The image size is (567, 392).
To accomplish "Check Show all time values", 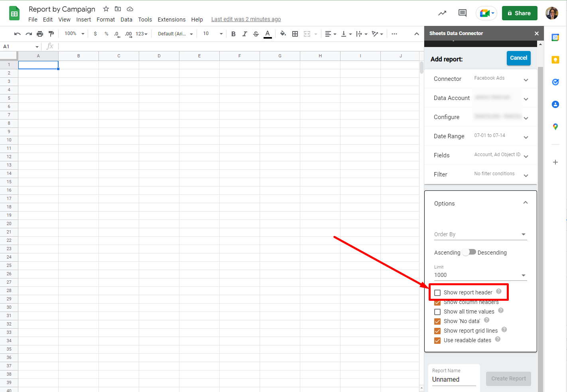I will (x=437, y=312).
